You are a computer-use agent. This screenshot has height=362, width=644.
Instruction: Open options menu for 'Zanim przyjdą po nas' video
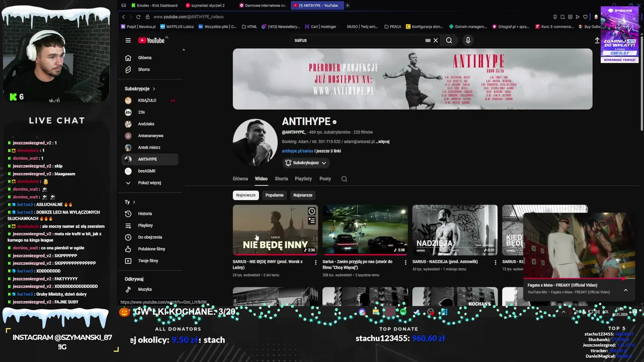point(406,262)
